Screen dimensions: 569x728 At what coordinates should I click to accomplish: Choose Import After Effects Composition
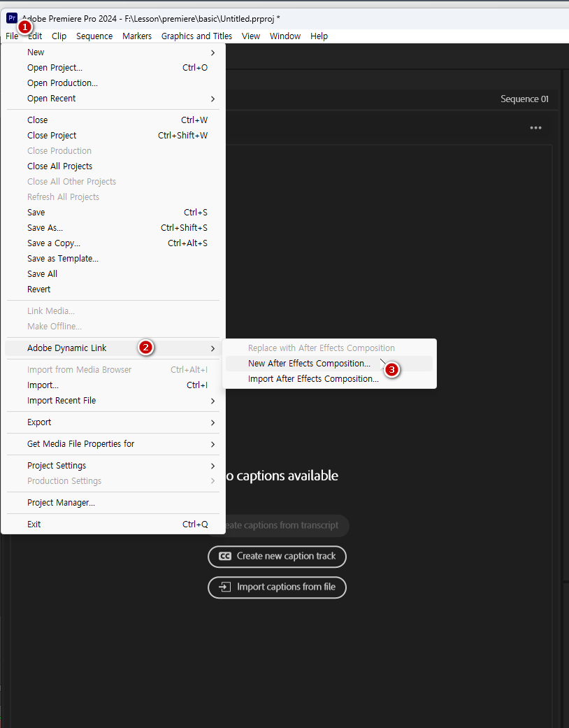(313, 379)
